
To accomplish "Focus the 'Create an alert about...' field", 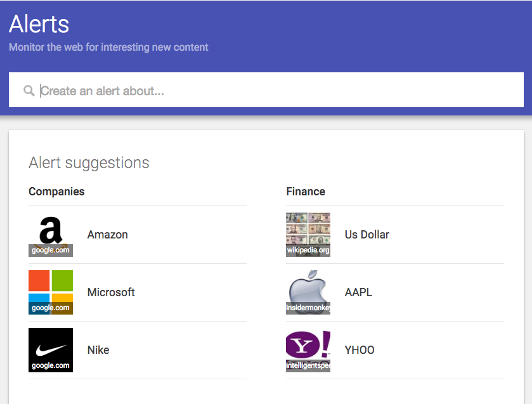I will pyautogui.click(x=266, y=90).
